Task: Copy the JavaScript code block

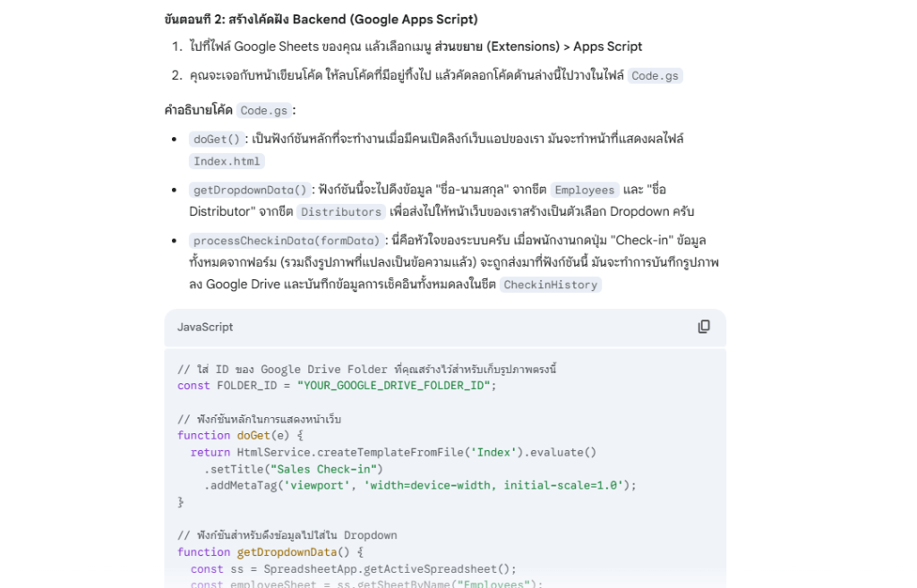Action: click(x=704, y=327)
